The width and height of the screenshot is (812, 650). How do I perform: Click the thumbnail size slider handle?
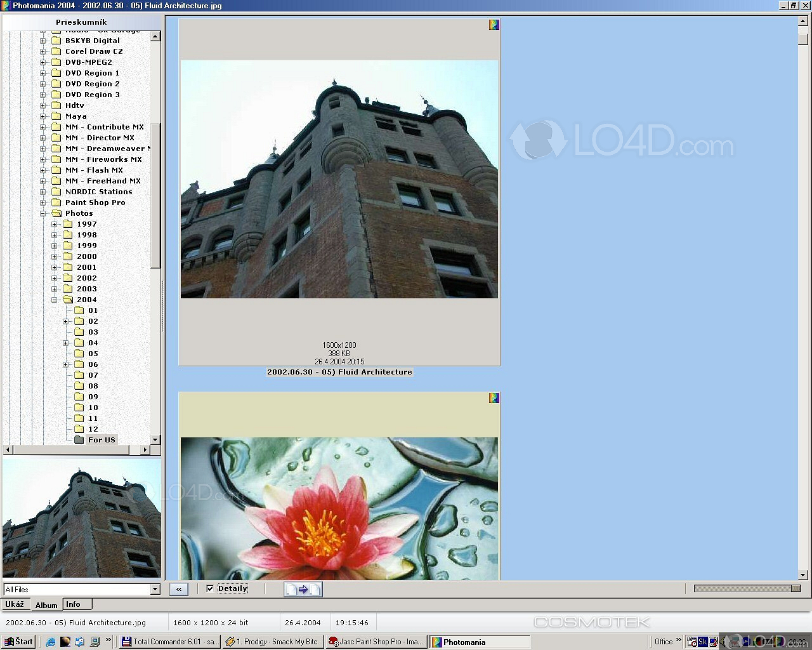point(797,588)
